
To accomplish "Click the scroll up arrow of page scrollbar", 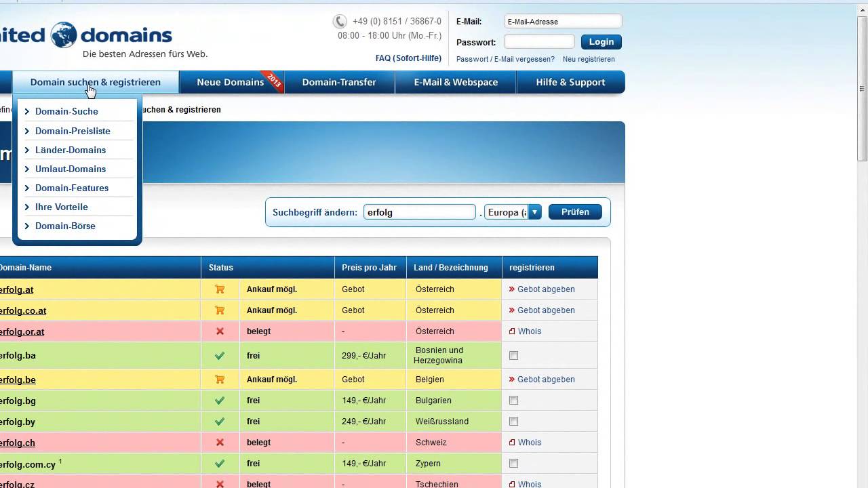I will (x=862, y=9).
